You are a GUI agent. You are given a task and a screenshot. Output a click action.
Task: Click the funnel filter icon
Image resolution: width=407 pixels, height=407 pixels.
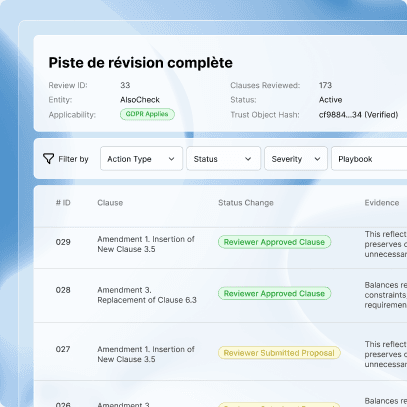click(x=49, y=159)
